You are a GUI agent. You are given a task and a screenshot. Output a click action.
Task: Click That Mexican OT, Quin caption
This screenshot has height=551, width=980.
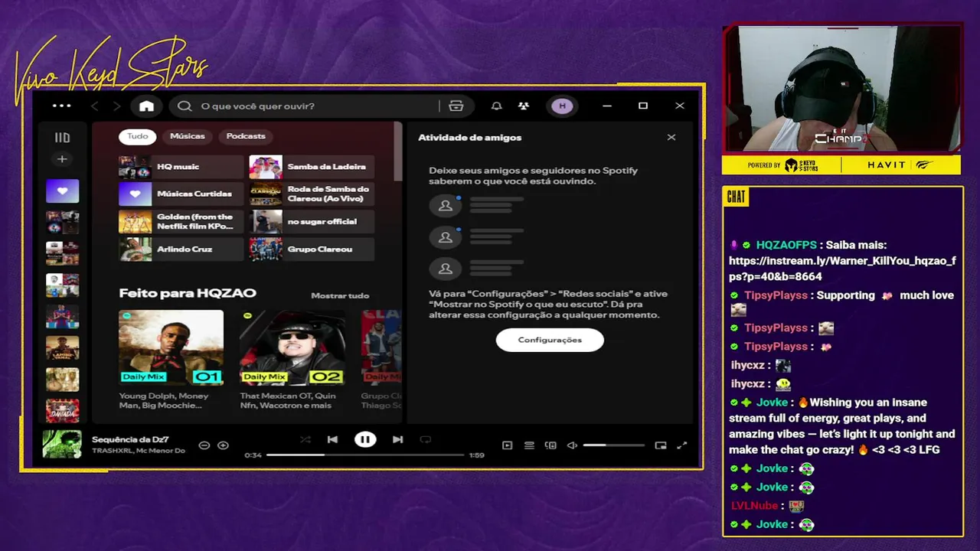[x=288, y=400]
